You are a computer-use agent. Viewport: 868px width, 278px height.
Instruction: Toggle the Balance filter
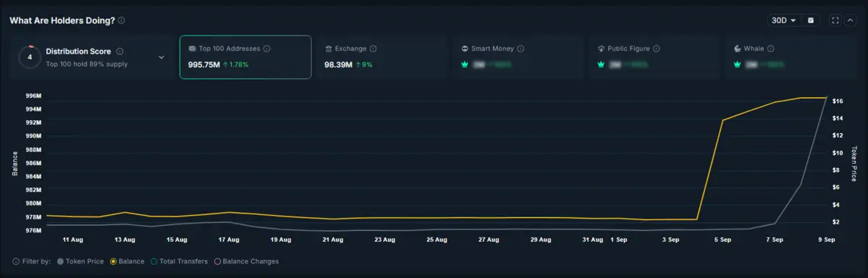pos(127,261)
